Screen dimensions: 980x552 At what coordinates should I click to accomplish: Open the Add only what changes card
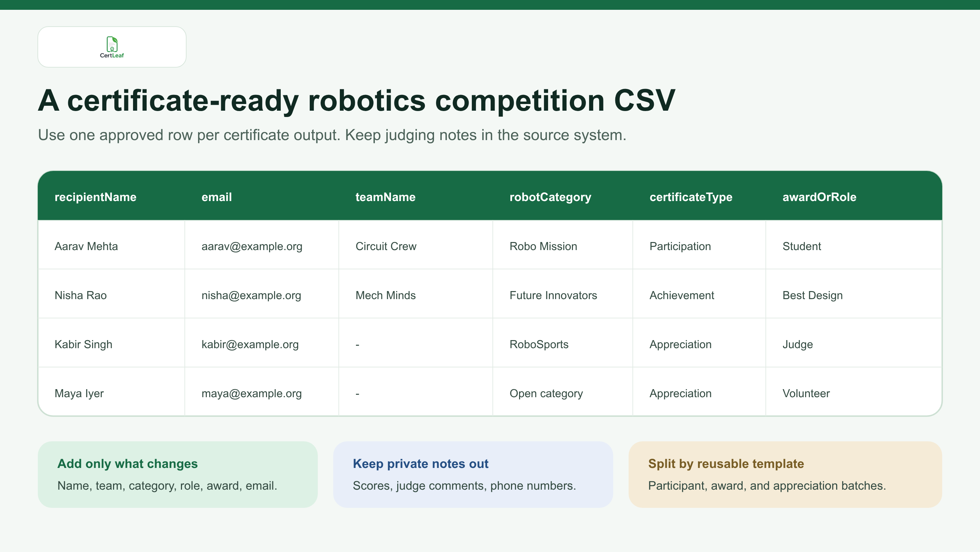point(178,474)
